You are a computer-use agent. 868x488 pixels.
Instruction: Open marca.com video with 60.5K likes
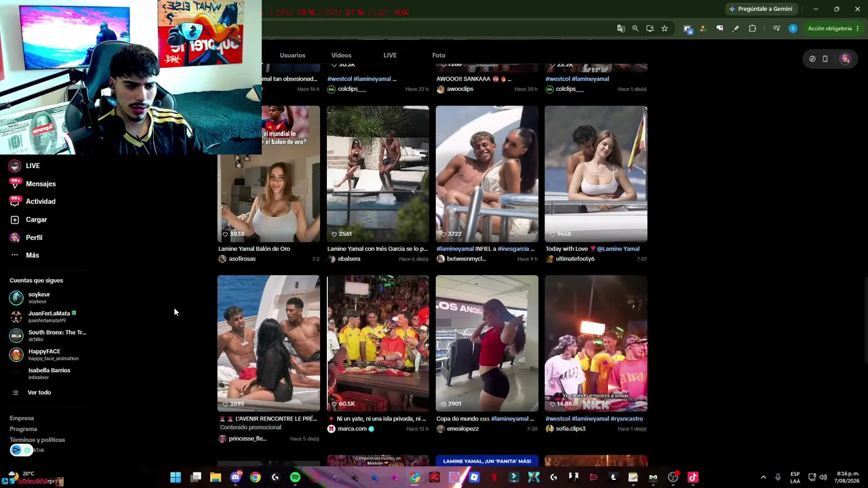[x=378, y=344]
